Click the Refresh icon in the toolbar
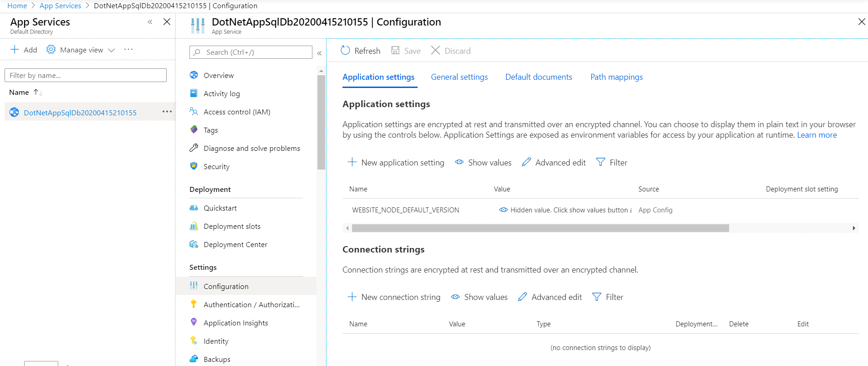The height and width of the screenshot is (366, 868). pyautogui.click(x=346, y=51)
